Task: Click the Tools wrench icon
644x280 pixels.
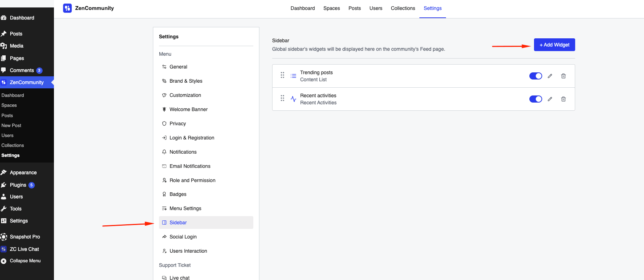Action: (x=4, y=209)
